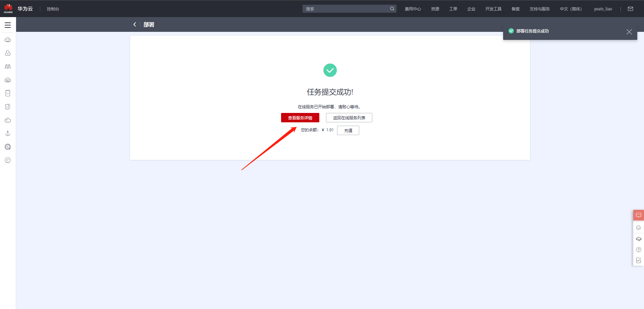644x309 pixels.
Task: Open the hamburger service list menu
Action: coord(8,25)
